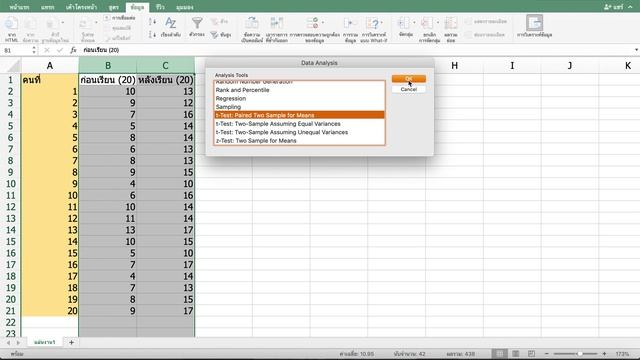Click the formula bar confirm checkmark icon
The height and width of the screenshot is (360, 640).
(x=60, y=50)
